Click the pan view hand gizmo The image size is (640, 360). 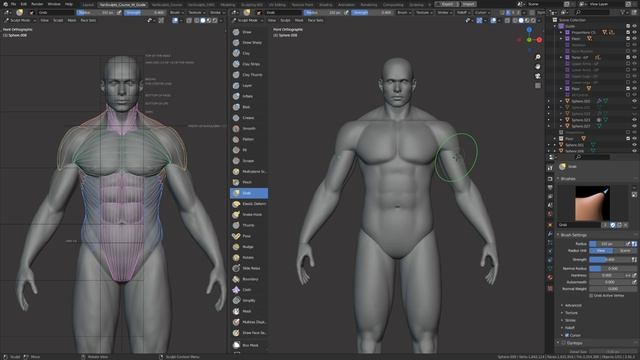click(538, 67)
